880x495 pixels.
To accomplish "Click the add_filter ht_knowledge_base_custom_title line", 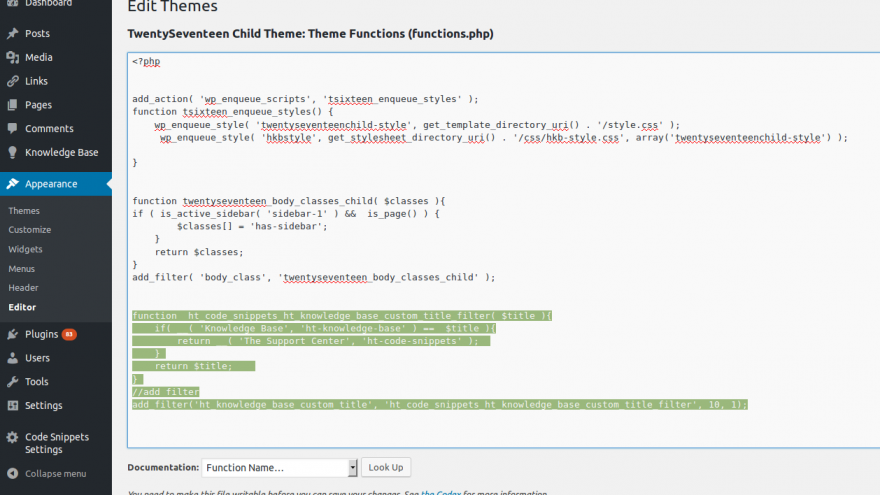I will (x=440, y=405).
